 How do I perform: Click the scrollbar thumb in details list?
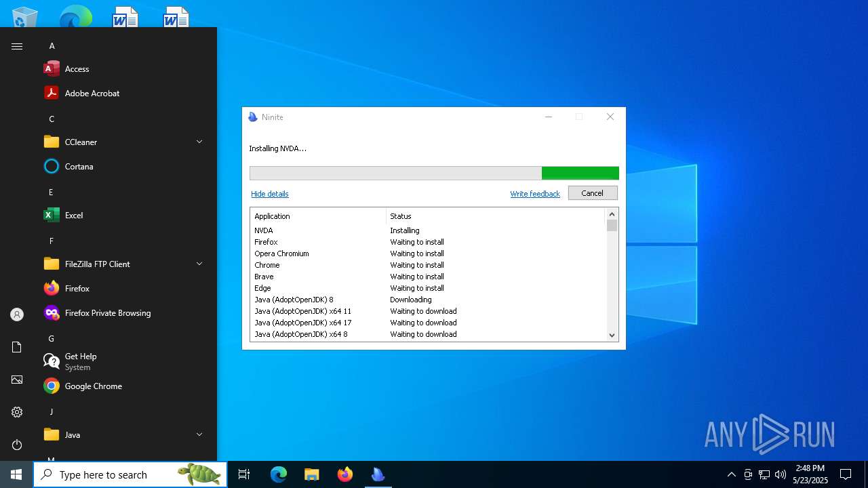612,226
